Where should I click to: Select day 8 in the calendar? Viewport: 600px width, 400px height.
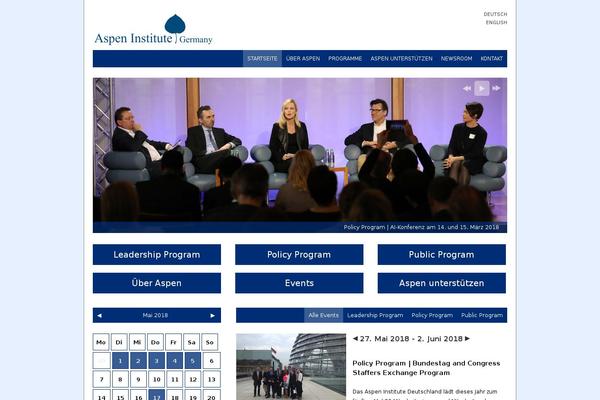tap(120, 379)
